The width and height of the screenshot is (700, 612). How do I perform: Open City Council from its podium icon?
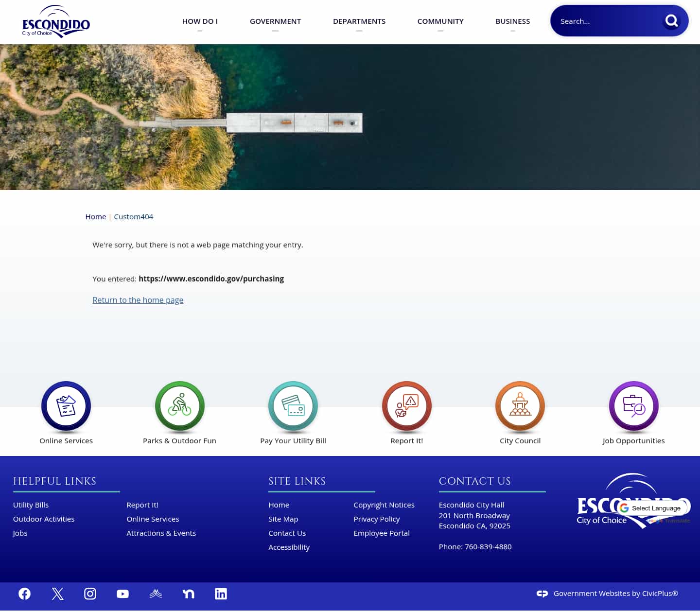tap(520, 406)
